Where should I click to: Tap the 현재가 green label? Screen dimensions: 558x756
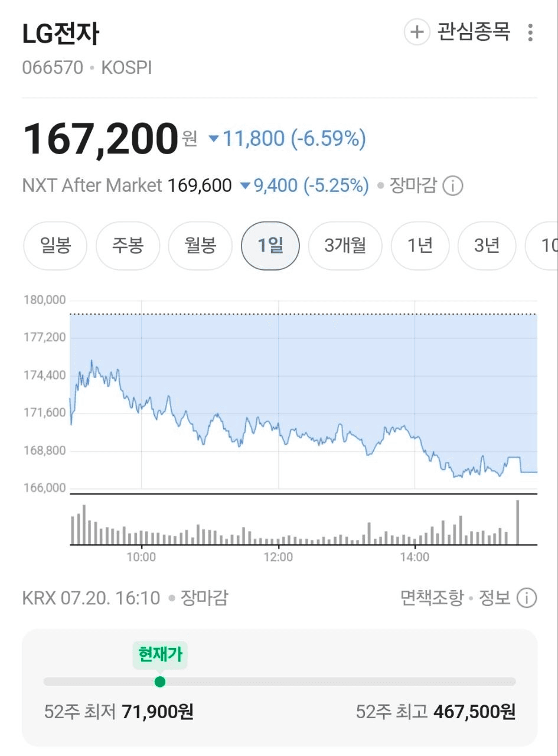point(159,655)
